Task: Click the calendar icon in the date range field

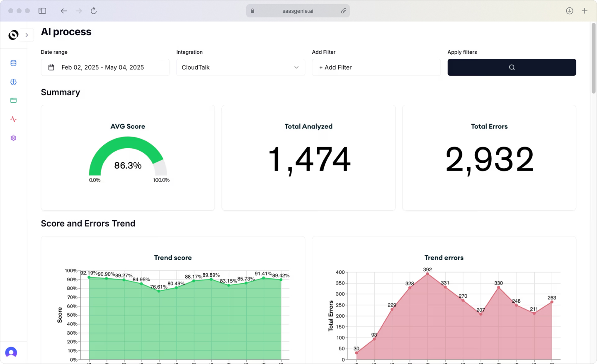Action: pos(51,67)
